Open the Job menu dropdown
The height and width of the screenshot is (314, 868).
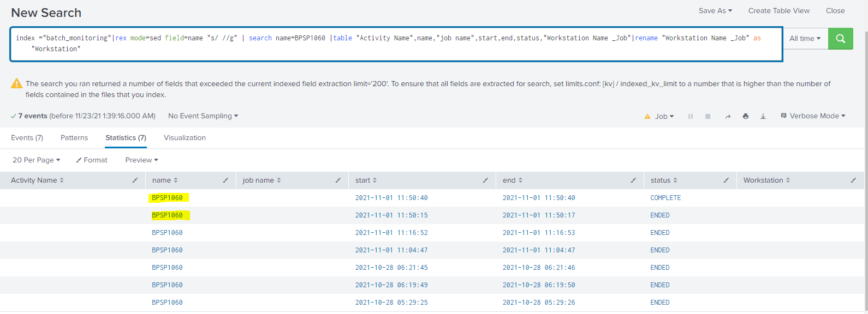659,116
